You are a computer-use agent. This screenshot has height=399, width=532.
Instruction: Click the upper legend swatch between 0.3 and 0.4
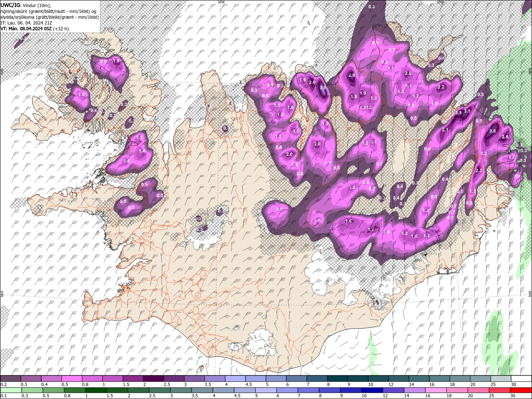tap(31, 379)
